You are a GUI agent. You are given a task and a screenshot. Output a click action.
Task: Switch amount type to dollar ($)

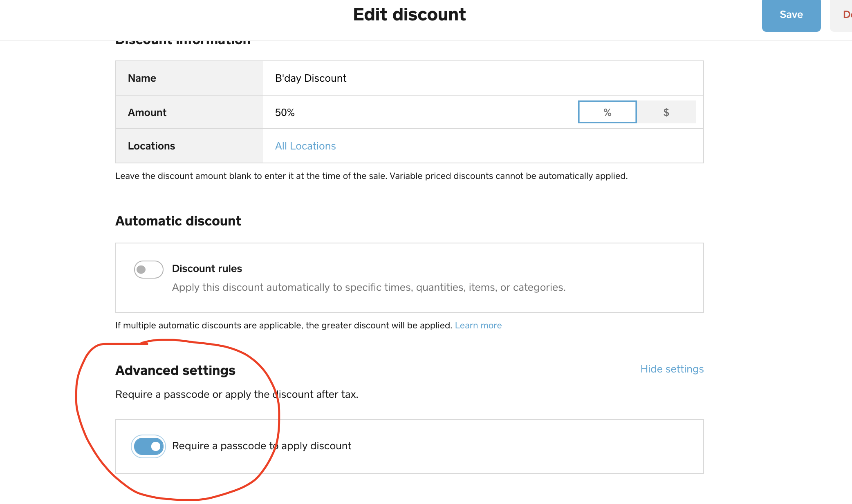click(666, 112)
